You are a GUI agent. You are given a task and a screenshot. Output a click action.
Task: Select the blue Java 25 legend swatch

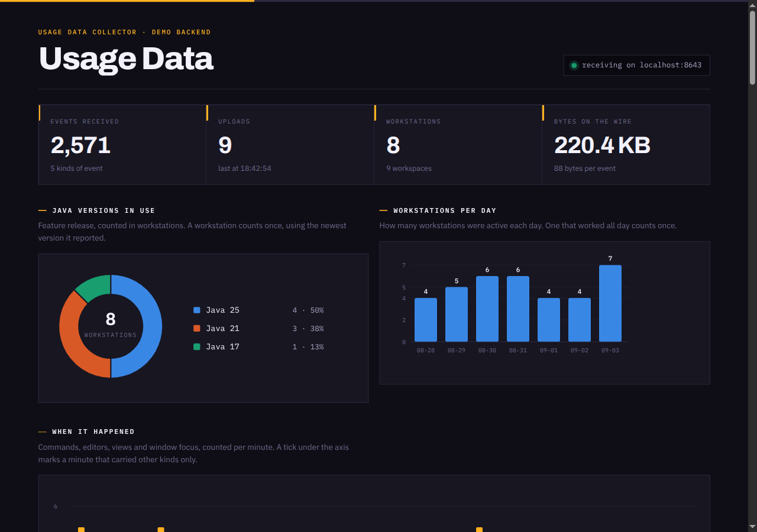point(197,310)
